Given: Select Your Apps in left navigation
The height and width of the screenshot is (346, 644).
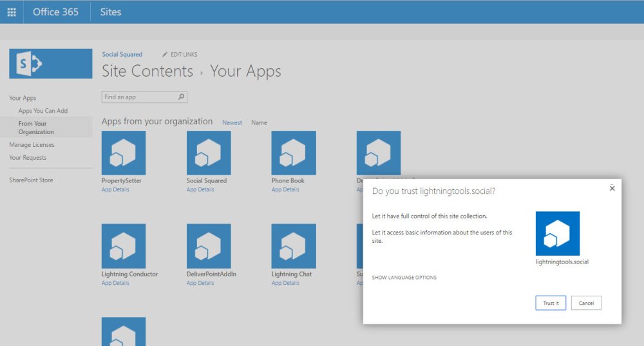Looking at the screenshot, I should pos(23,98).
